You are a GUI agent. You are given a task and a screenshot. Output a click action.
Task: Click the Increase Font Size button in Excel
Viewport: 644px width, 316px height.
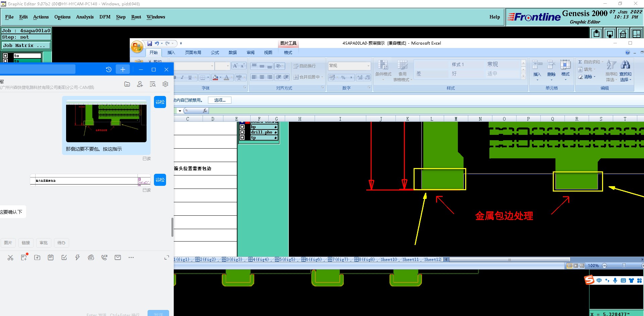pos(235,66)
